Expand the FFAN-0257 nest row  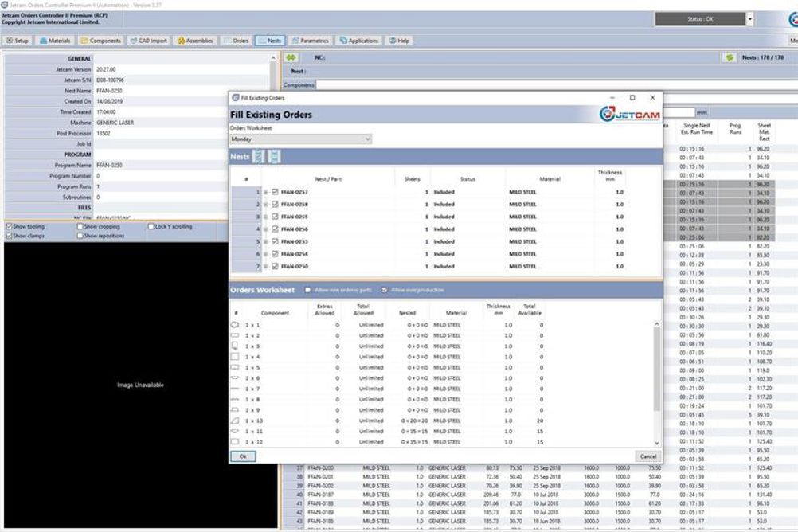pyautogui.click(x=266, y=192)
